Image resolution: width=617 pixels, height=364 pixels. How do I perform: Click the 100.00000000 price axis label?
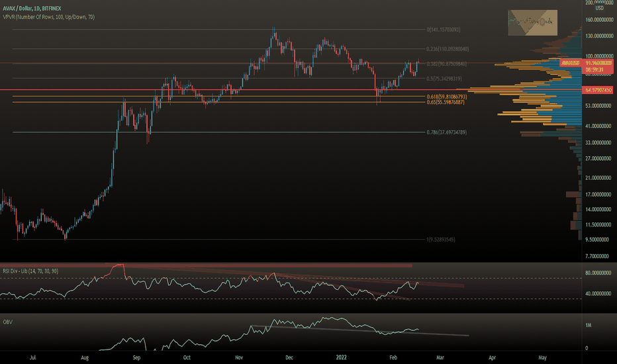point(599,56)
